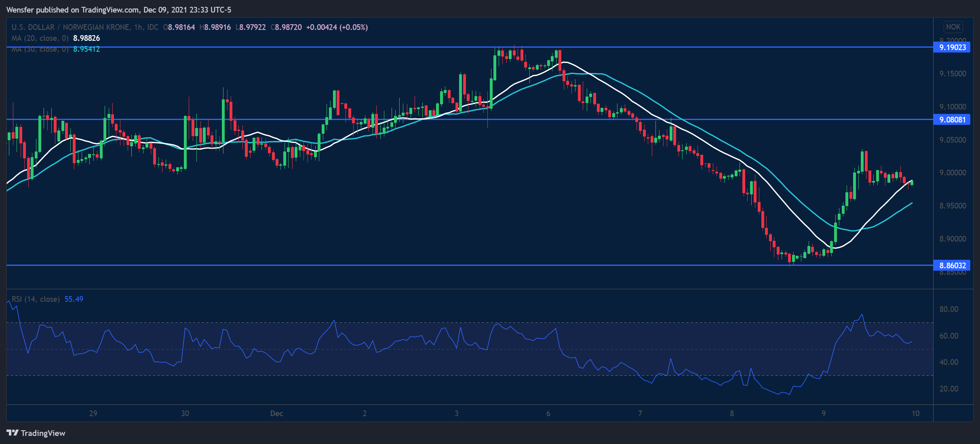The width and height of the screenshot is (980, 444).
Task: Select the 9.19023 resistance price label
Action: [x=952, y=47]
